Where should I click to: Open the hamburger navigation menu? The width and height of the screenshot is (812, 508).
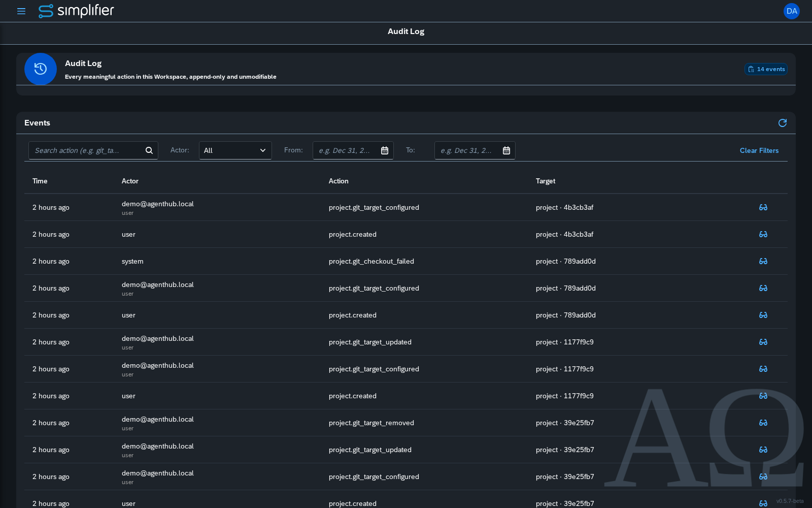pyautogui.click(x=21, y=11)
